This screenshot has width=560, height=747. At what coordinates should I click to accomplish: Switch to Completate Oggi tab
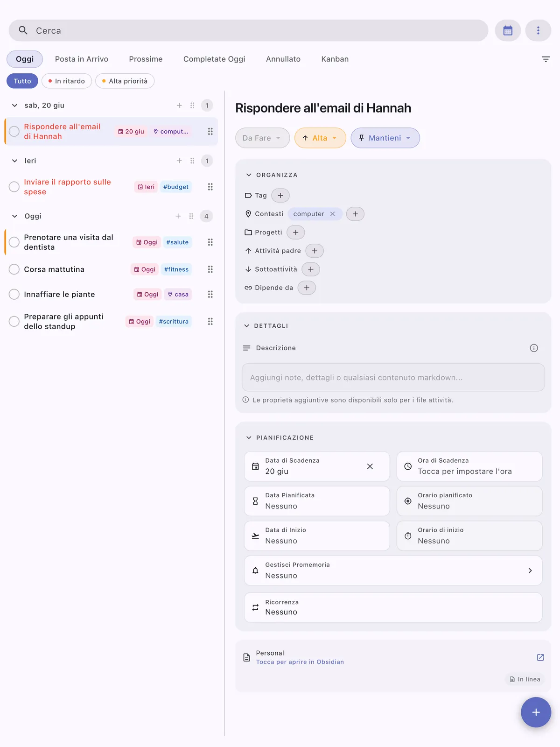tap(214, 59)
